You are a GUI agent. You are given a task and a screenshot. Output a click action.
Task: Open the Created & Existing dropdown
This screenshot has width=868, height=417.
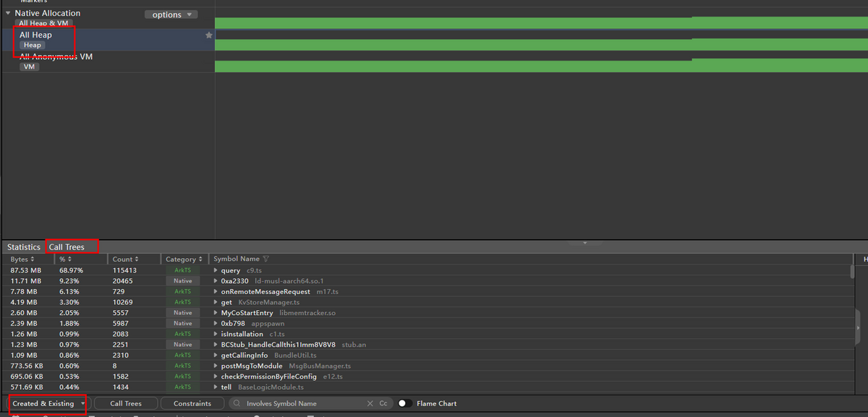tap(48, 403)
